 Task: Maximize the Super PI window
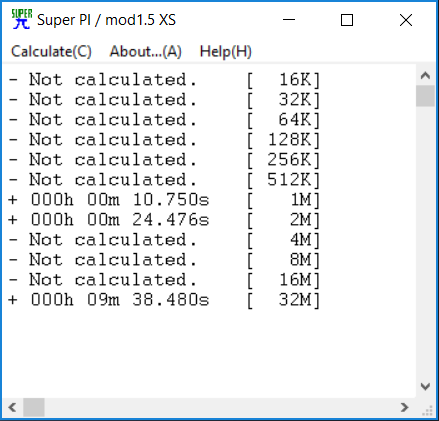point(347,20)
